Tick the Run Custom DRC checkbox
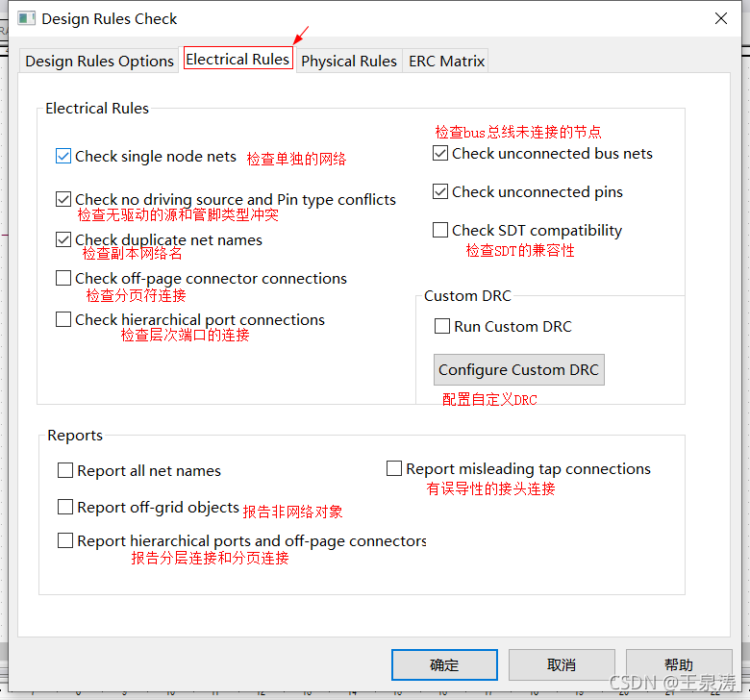Image resolution: width=750 pixels, height=700 pixels. click(442, 326)
